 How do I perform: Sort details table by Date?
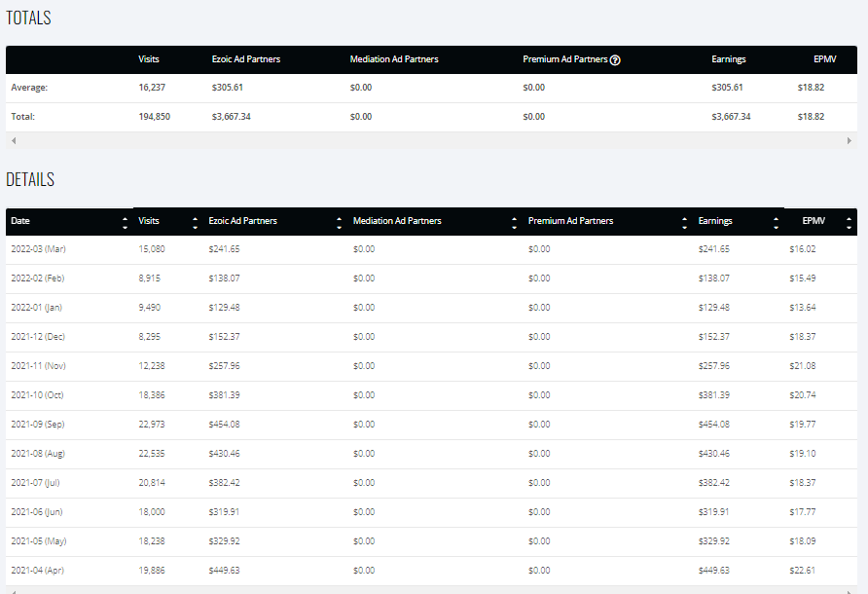point(125,223)
